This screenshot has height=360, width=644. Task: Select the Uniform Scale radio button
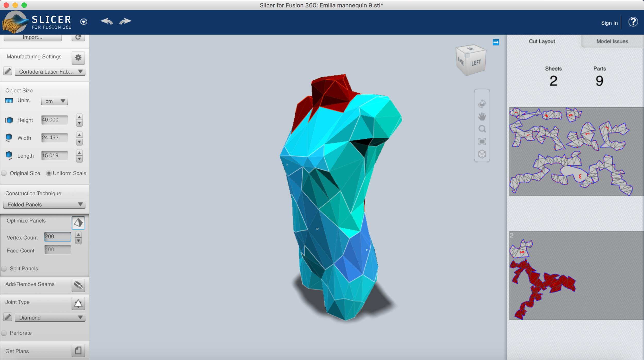point(49,173)
